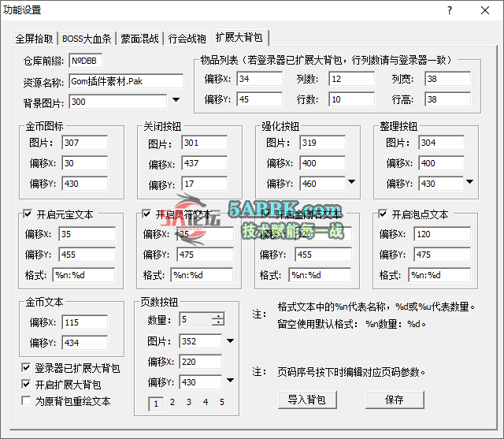
Task: Disable the 开启泡点文本 checkbox
Action: click(384, 214)
